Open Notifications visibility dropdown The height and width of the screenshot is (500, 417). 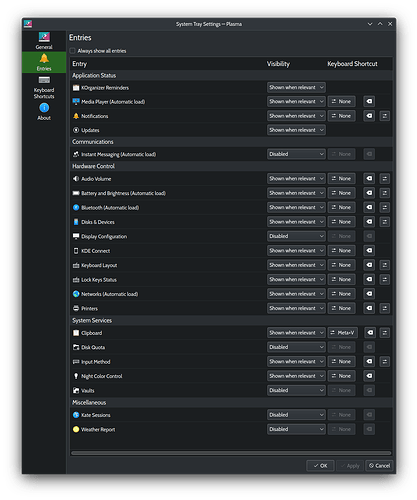[x=296, y=116]
